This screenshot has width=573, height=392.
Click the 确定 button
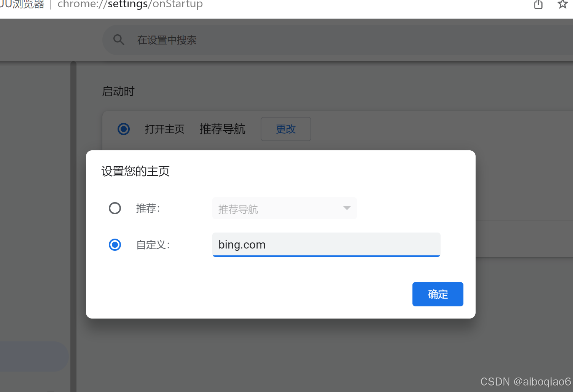438,294
